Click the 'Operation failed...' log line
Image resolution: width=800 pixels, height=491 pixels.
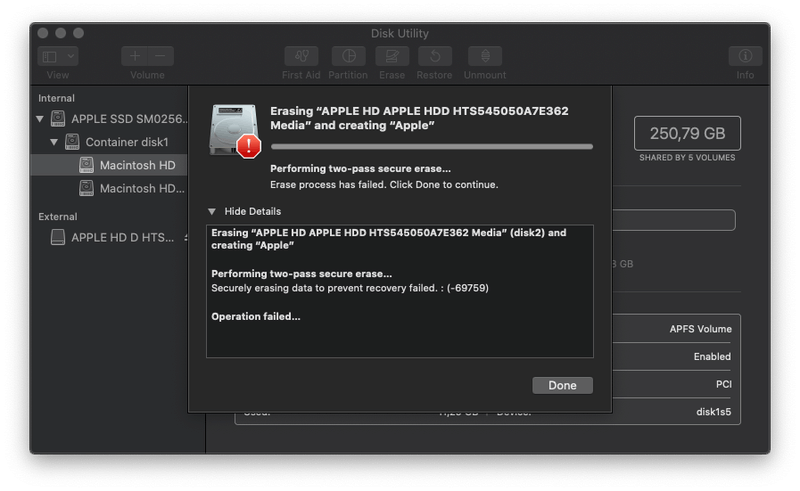pos(256,316)
